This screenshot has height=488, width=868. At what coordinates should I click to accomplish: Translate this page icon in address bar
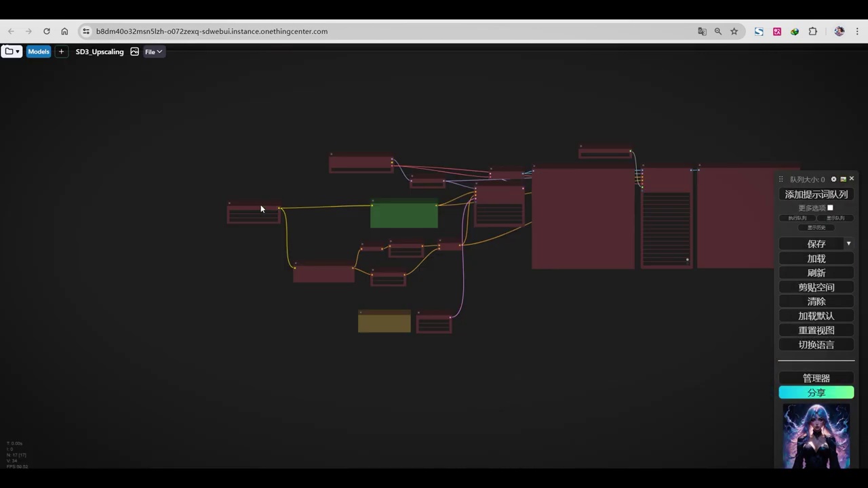702,31
